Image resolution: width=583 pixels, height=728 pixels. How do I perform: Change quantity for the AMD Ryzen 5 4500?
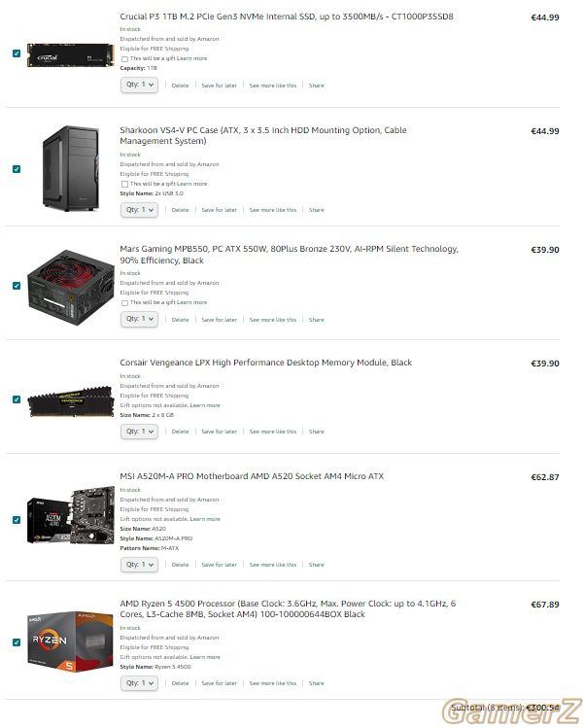coord(139,683)
